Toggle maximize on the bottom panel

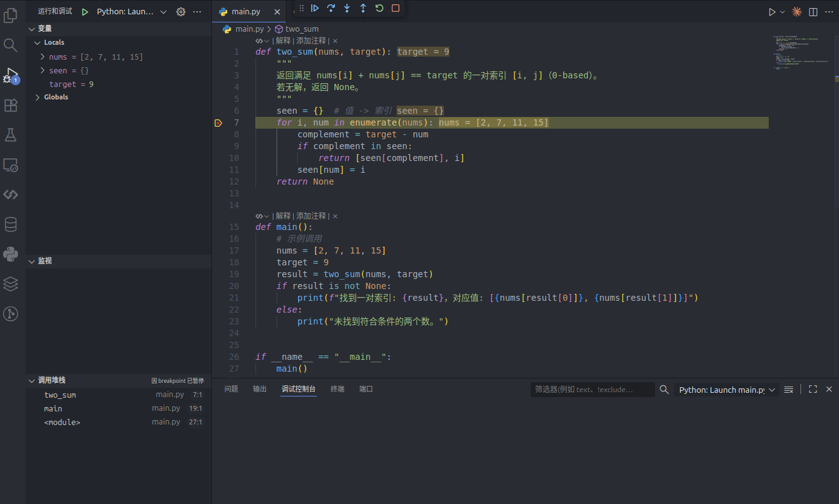click(813, 389)
